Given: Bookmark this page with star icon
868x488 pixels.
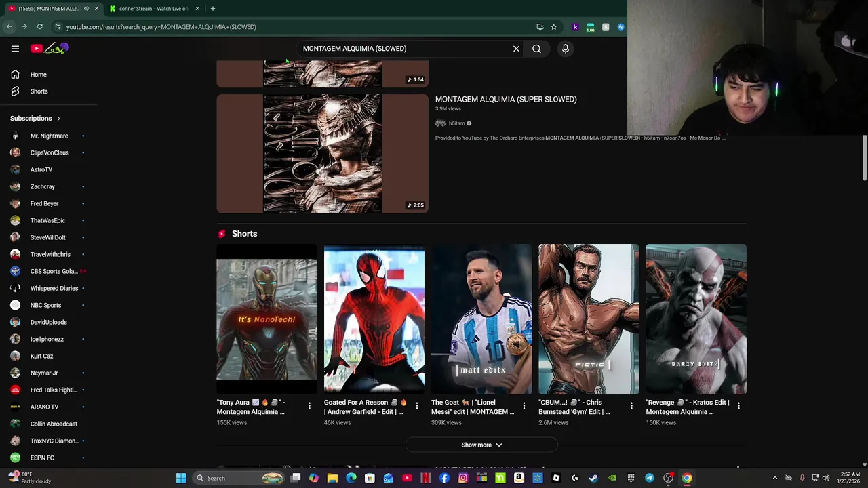Looking at the screenshot, I should click(x=553, y=27).
